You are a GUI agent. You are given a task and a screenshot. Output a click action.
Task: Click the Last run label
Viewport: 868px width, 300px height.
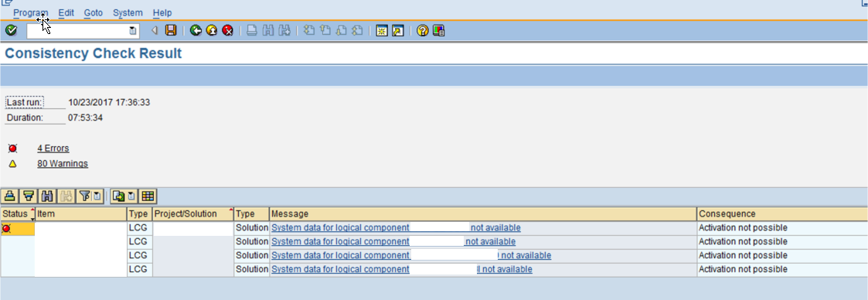point(25,102)
